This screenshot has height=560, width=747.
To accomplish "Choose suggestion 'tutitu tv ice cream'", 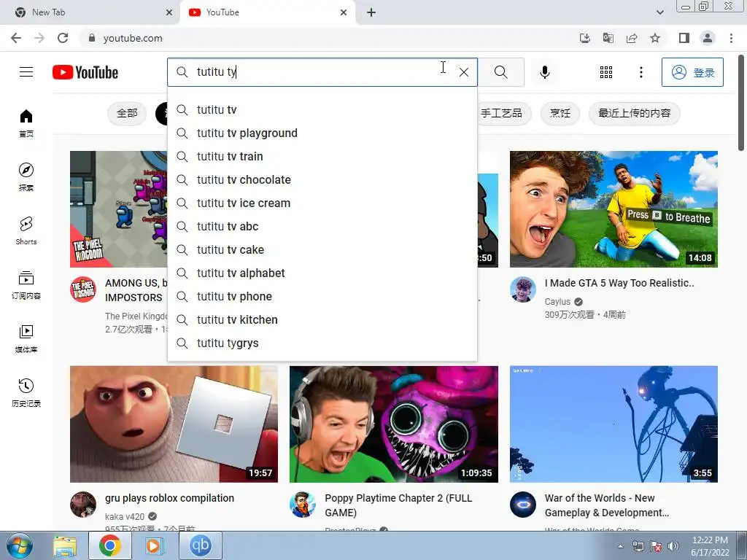I will (x=322, y=203).
